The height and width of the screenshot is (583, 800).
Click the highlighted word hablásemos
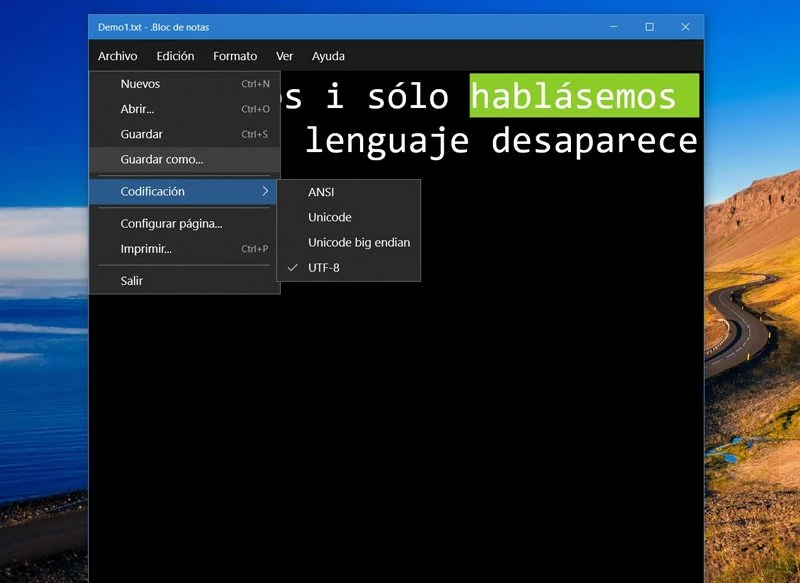(x=574, y=96)
